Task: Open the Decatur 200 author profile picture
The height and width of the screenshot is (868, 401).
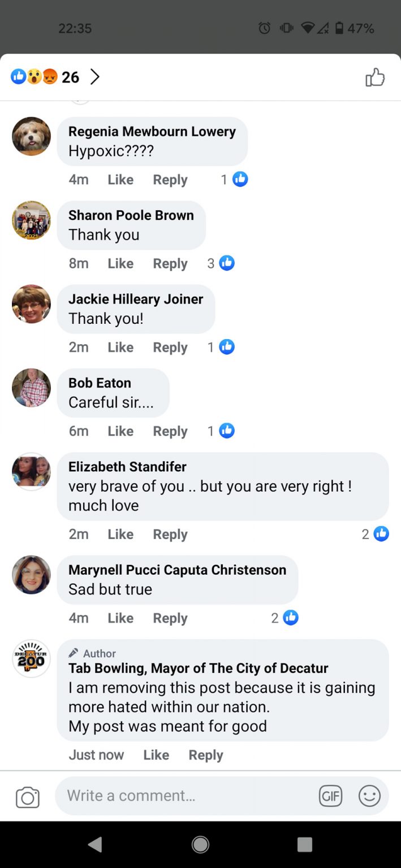Action: (31, 658)
